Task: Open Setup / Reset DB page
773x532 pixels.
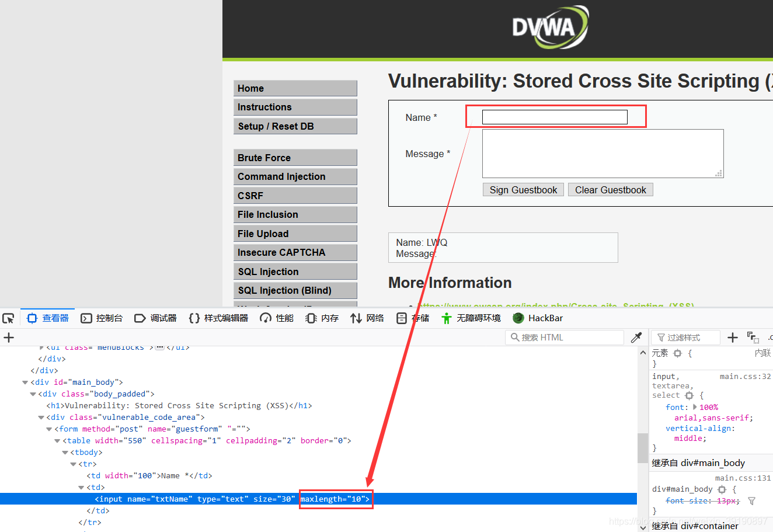Action: [x=295, y=126]
